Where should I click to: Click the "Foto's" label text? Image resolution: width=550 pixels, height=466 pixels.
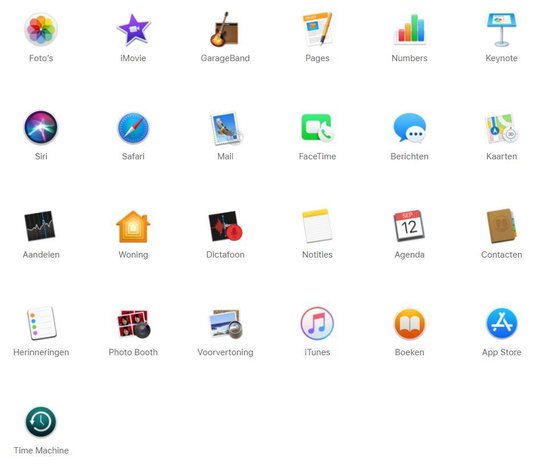[41, 58]
